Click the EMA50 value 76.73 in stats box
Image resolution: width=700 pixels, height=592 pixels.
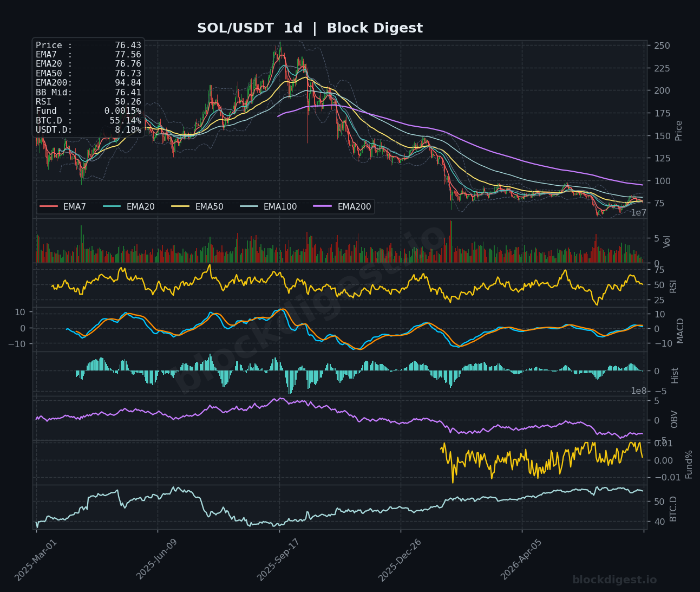[x=128, y=73]
